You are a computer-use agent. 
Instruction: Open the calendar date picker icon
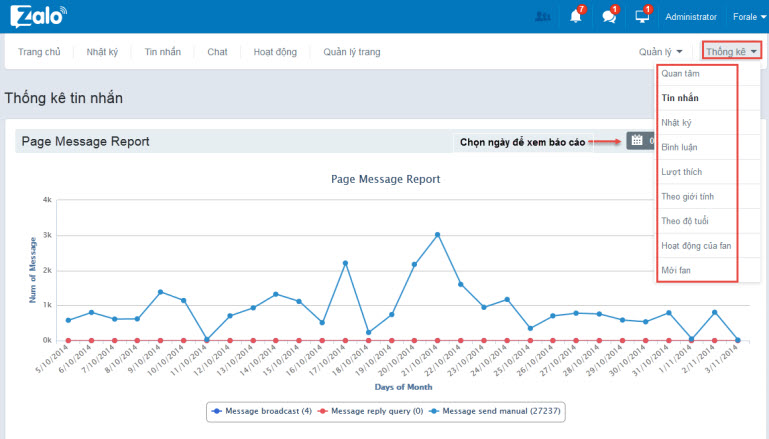pyautogui.click(x=636, y=142)
